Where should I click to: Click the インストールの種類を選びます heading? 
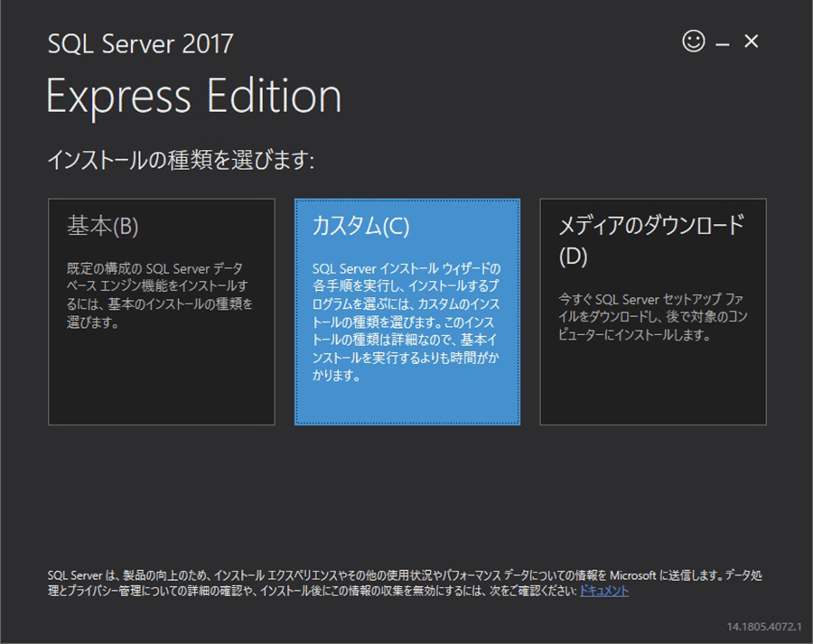[x=181, y=160]
